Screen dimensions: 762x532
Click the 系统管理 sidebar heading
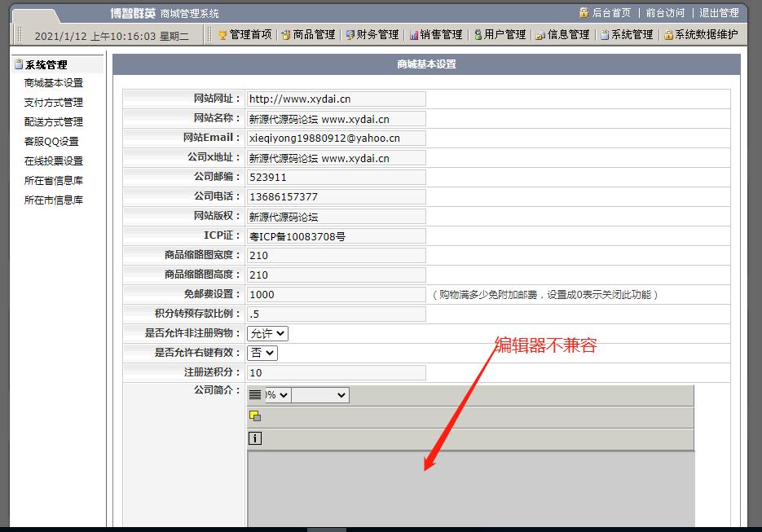46,64
